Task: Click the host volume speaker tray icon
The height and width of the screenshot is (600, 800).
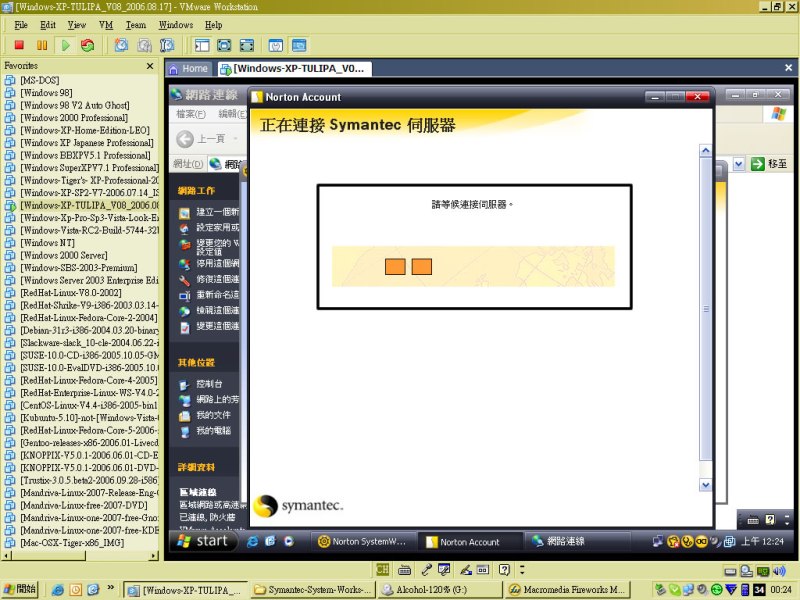Action: pos(779,571)
